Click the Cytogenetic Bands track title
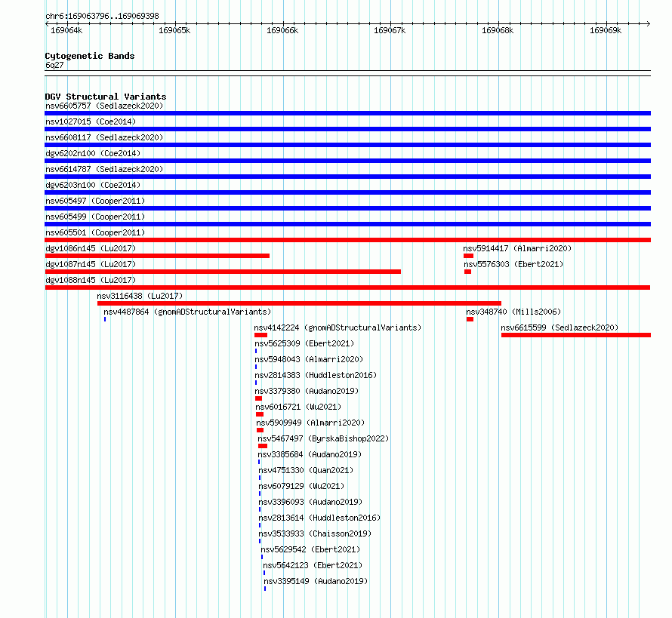Image resolution: width=672 pixels, height=618 pixels. coord(90,56)
